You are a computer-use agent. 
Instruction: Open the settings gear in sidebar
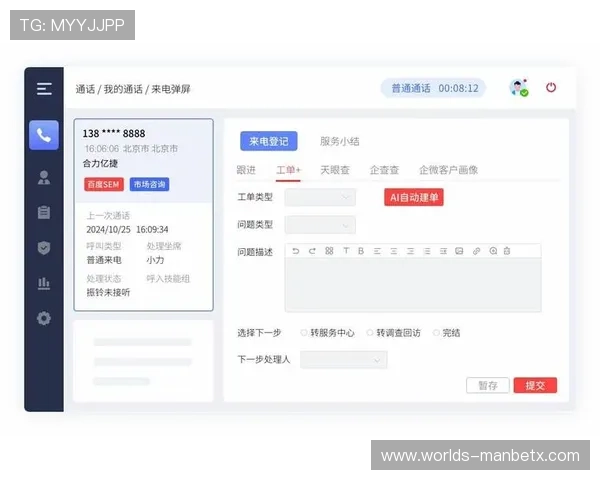(44, 318)
